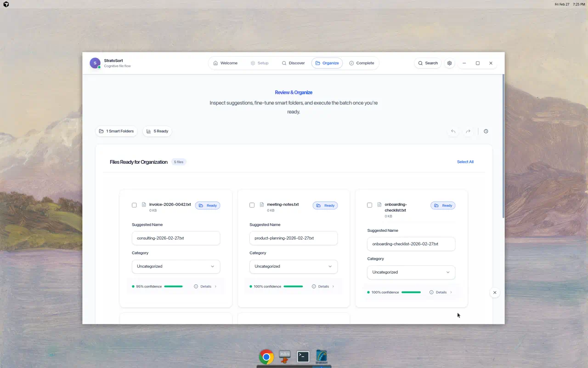
Task: Click the undo arrow icon
Action: 453,132
